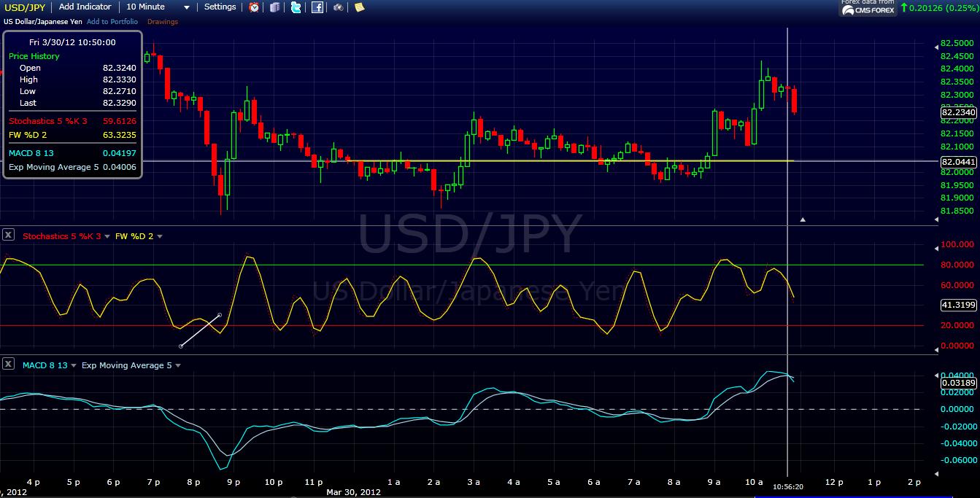Click Add to Portfolio link

coord(113,21)
